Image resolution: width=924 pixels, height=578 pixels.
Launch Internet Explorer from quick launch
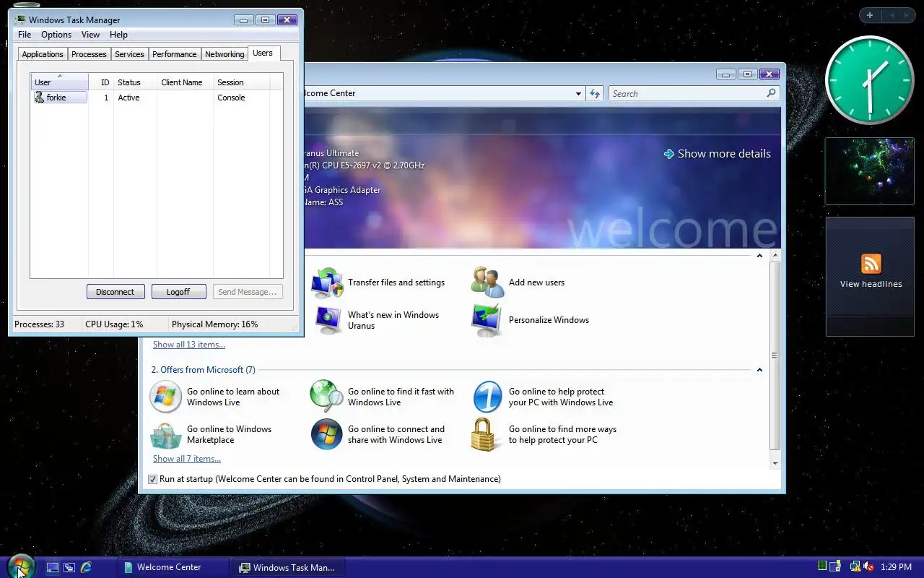86,567
